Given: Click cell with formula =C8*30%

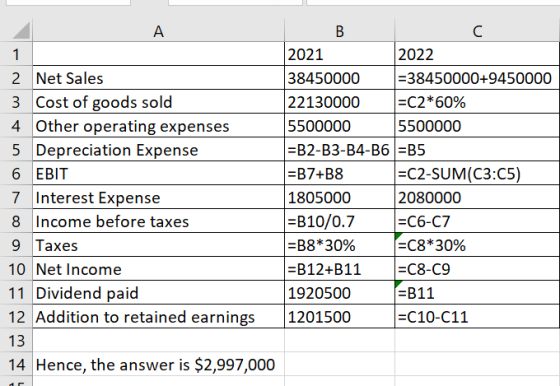Looking at the screenshot, I should [x=477, y=246].
